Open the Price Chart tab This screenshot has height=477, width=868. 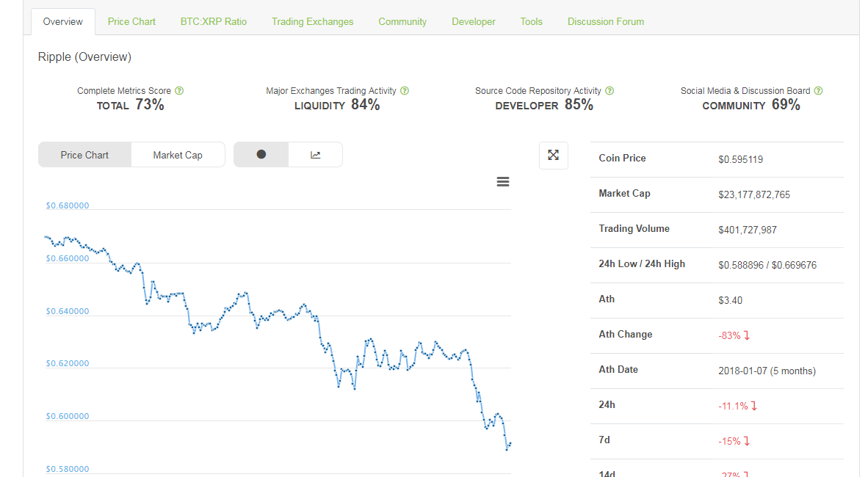131,21
